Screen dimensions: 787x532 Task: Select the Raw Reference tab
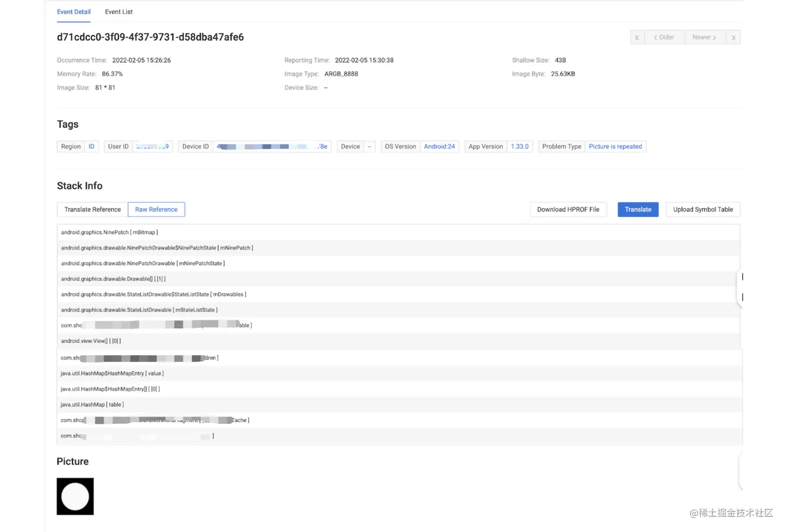click(156, 210)
